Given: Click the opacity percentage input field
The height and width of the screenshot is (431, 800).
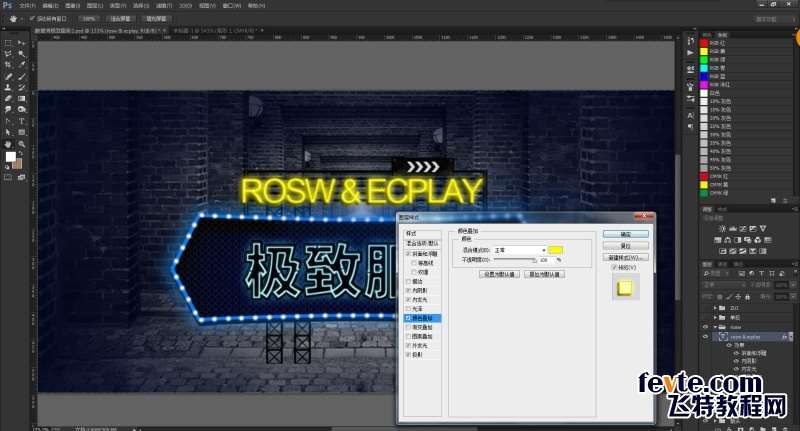Looking at the screenshot, I should point(546,260).
